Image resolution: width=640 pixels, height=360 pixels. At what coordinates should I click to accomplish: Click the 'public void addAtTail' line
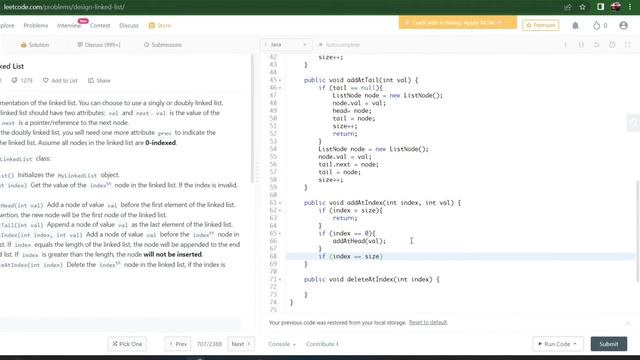361,80
